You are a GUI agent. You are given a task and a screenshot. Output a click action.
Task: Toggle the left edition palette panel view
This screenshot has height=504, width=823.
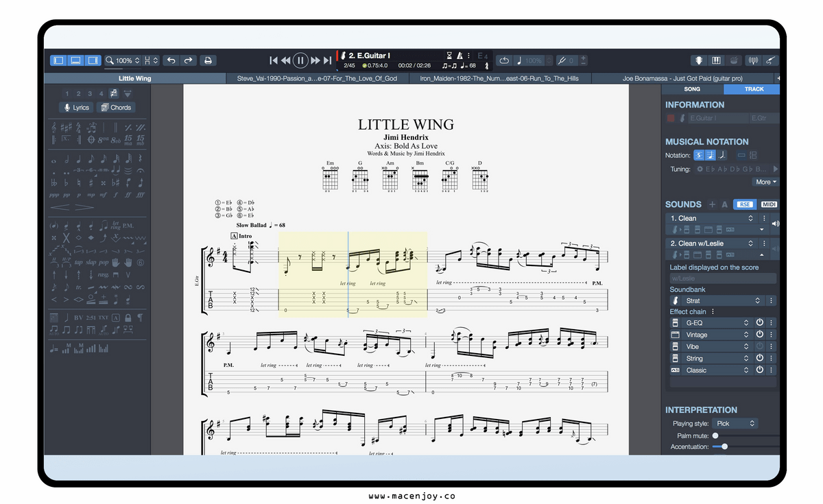click(58, 60)
